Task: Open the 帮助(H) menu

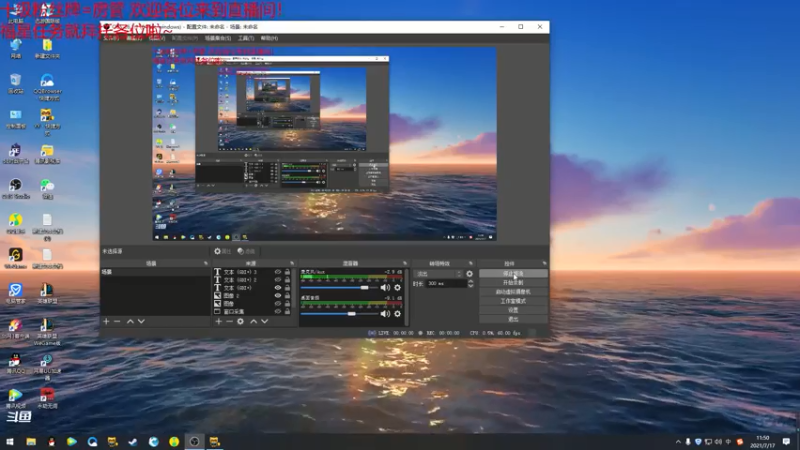Action: 269,38
